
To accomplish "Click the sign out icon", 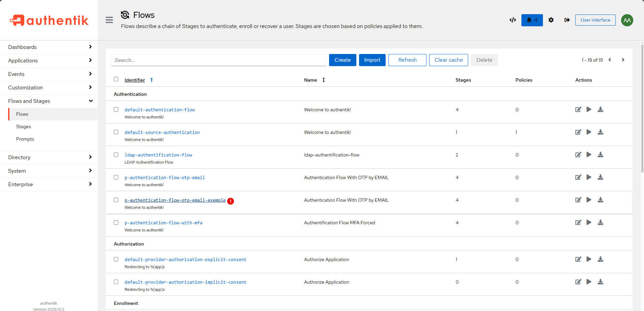I will (x=567, y=20).
